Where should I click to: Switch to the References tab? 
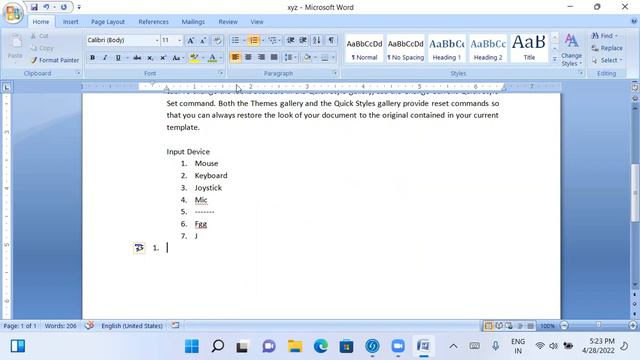click(153, 22)
